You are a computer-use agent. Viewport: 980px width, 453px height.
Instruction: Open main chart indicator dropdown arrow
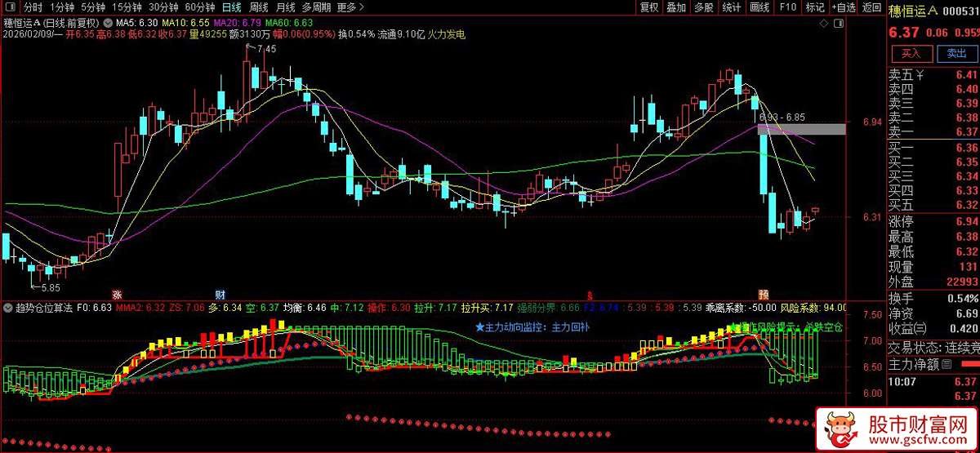[x=106, y=23]
